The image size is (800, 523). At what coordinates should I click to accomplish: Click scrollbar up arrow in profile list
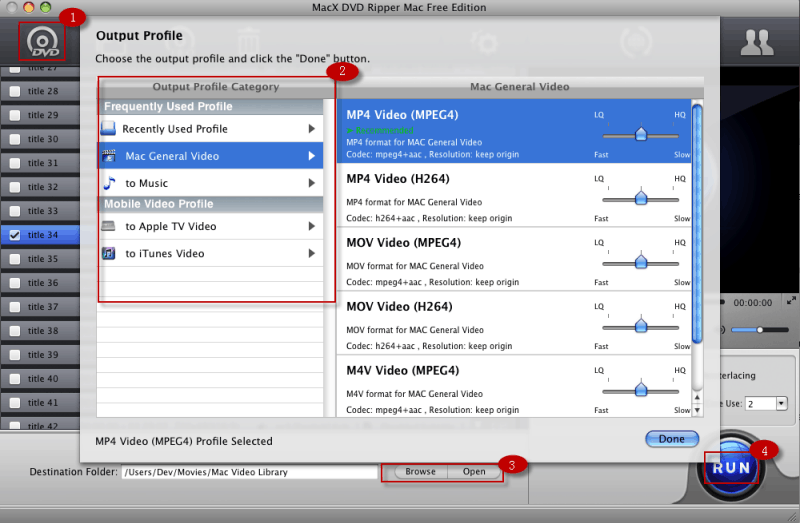(697, 397)
